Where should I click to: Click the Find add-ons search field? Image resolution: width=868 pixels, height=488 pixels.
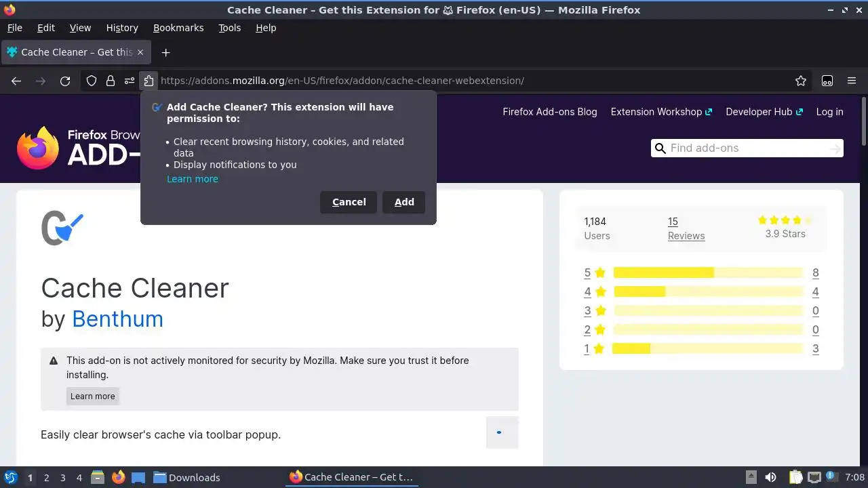click(747, 148)
